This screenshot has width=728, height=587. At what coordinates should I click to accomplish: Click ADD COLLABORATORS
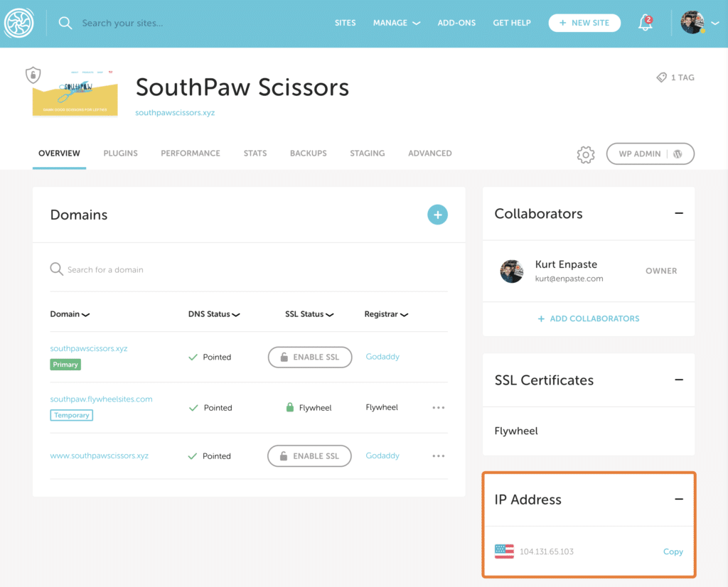(588, 318)
